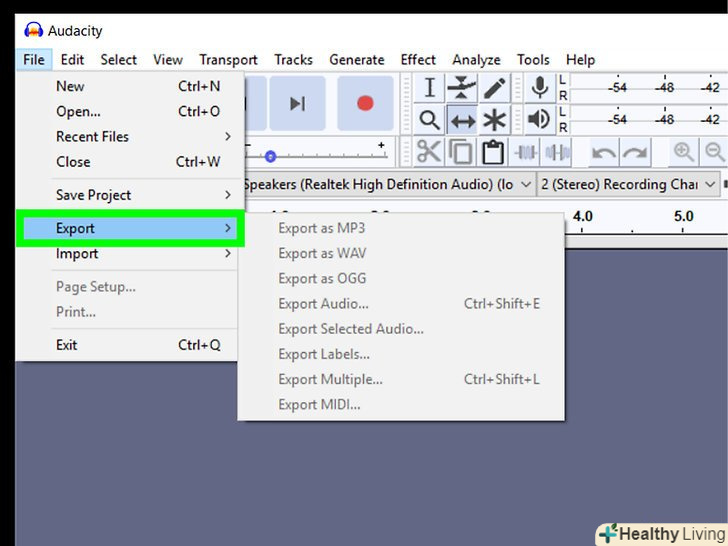Viewport: 728px width, 546px height.
Task: Click the Audacity headphones logo
Action: pos(33,30)
